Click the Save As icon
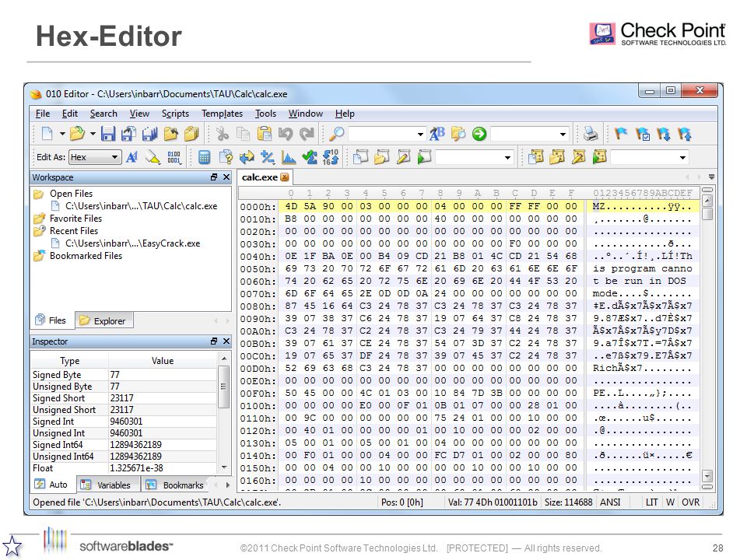This screenshot has height=560, width=747. [x=128, y=134]
